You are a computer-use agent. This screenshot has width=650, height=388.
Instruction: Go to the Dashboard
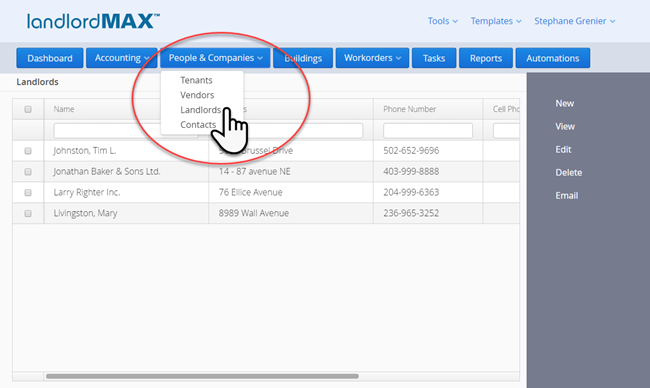point(50,58)
